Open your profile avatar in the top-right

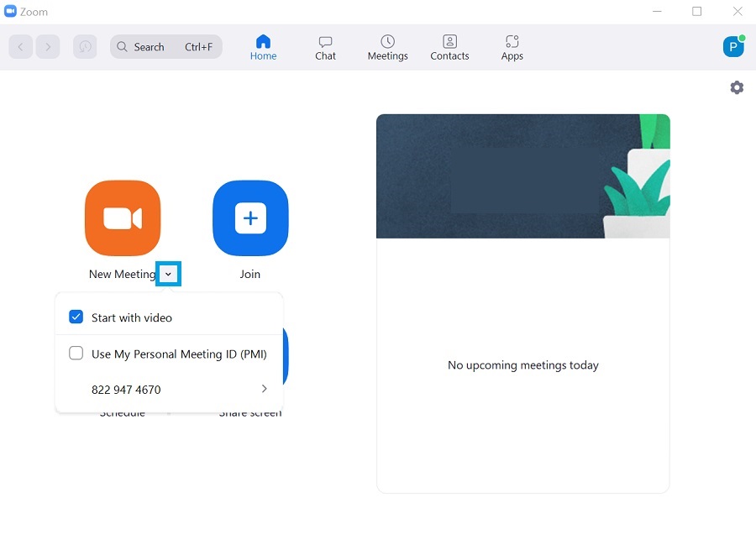tap(732, 46)
